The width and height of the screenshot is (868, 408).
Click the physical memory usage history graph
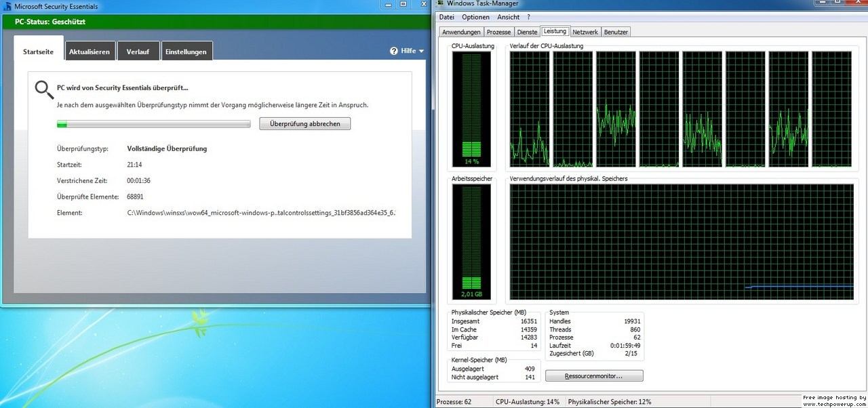point(682,242)
